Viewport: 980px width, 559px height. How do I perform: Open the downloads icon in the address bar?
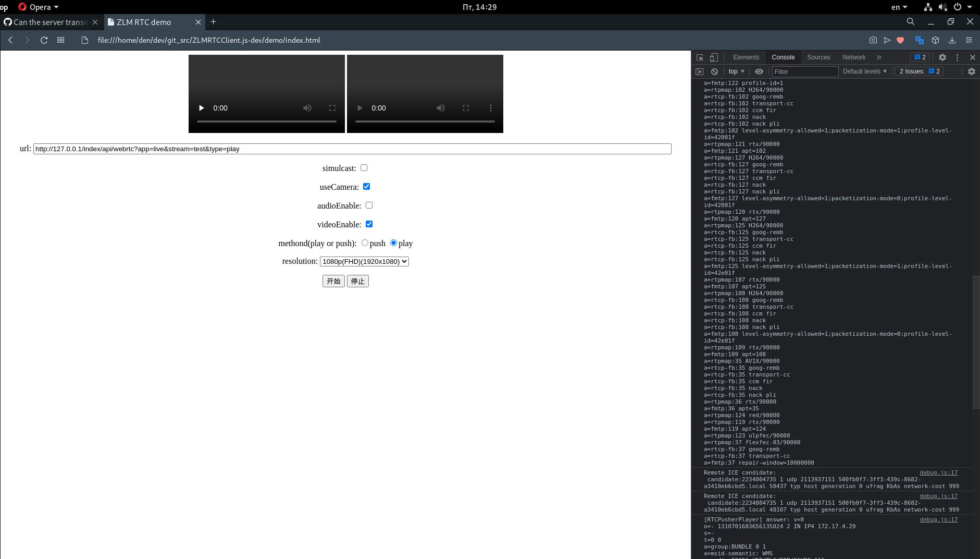pos(952,40)
